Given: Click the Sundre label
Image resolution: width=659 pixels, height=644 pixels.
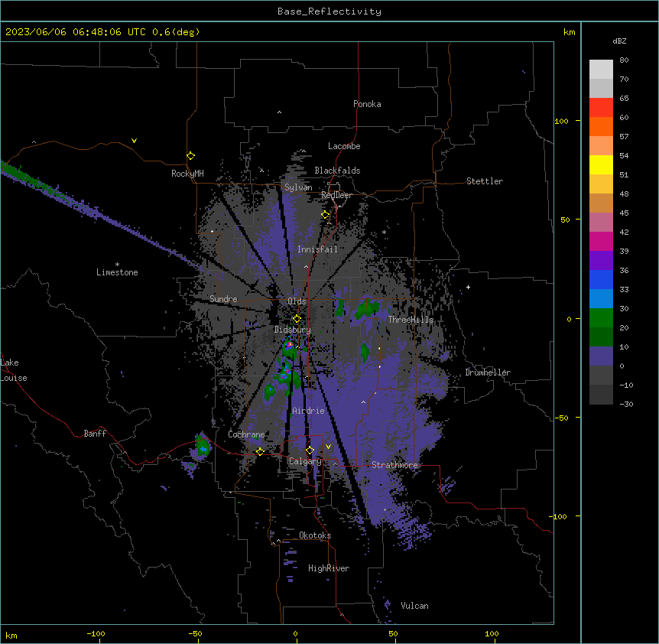Looking at the screenshot, I should coord(223,299).
